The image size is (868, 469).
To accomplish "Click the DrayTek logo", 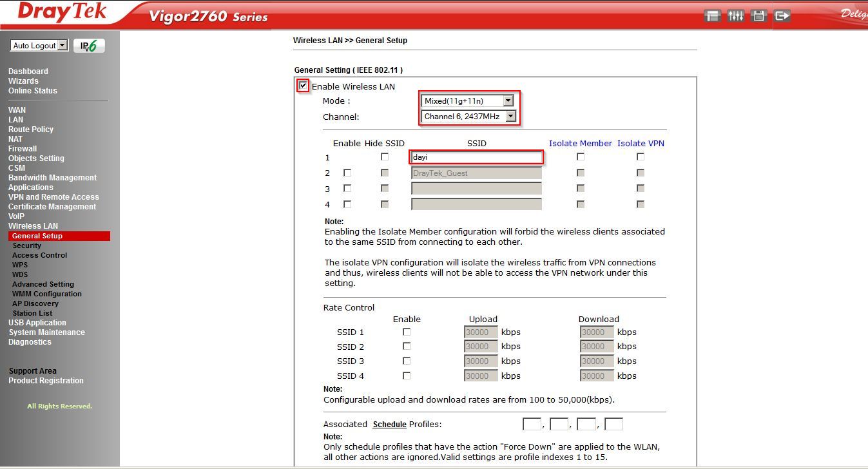I will click(x=62, y=13).
